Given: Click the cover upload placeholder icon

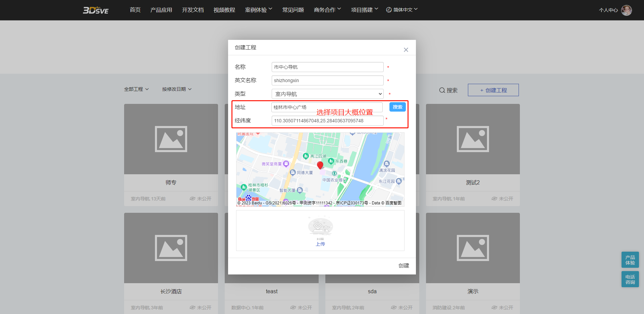Looking at the screenshot, I should (320, 227).
